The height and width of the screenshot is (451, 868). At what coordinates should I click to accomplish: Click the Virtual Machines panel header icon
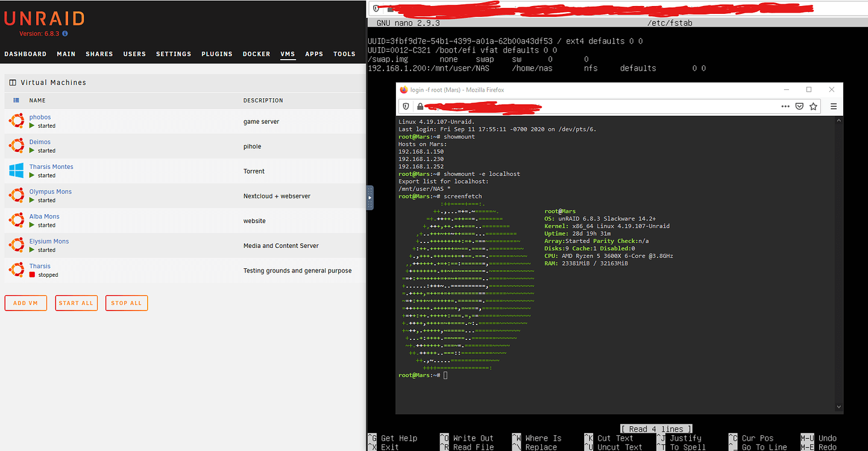pyautogui.click(x=13, y=82)
